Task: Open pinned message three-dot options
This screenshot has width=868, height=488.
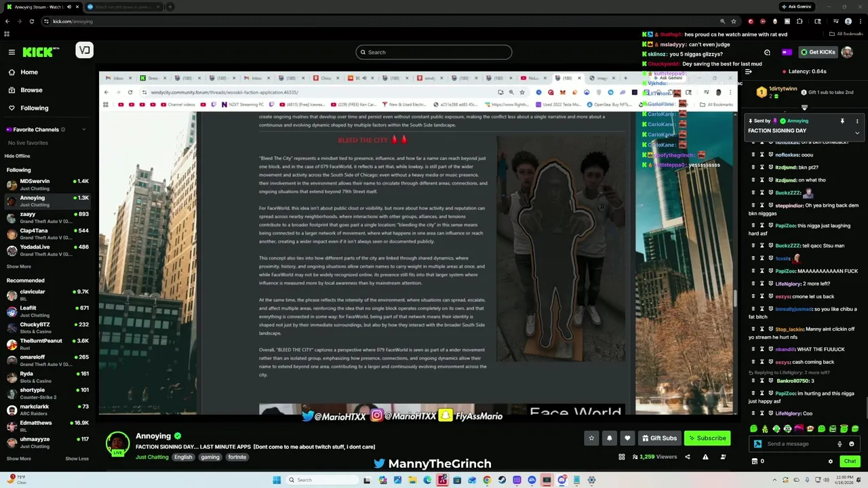Action: pyautogui.click(x=857, y=121)
